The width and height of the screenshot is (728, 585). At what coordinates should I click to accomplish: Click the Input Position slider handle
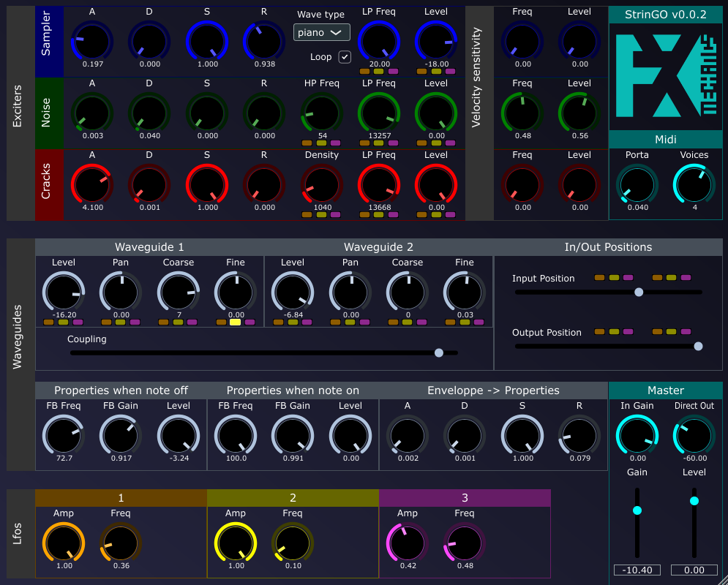tap(639, 292)
